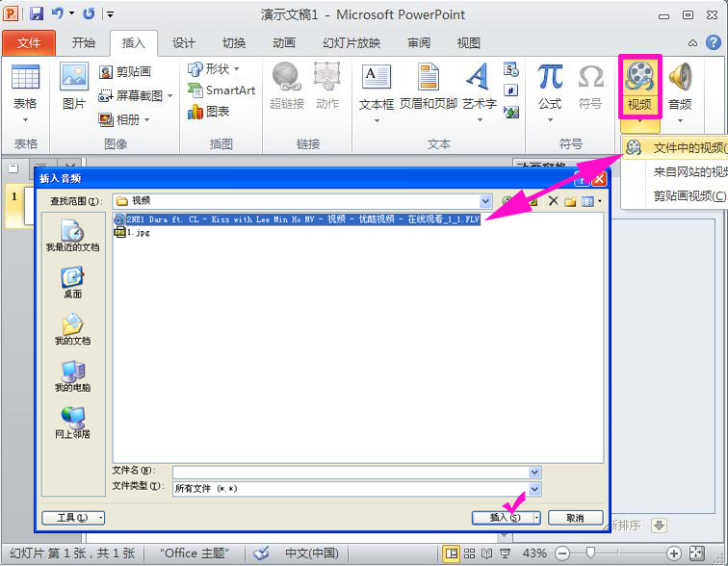Open the 文件类型 file type dropdown

(534, 489)
